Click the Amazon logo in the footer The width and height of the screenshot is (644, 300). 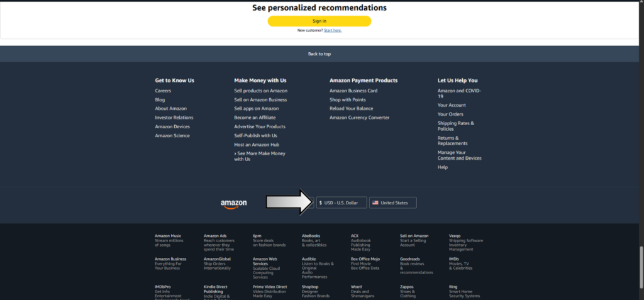click(x=234, y=204)
